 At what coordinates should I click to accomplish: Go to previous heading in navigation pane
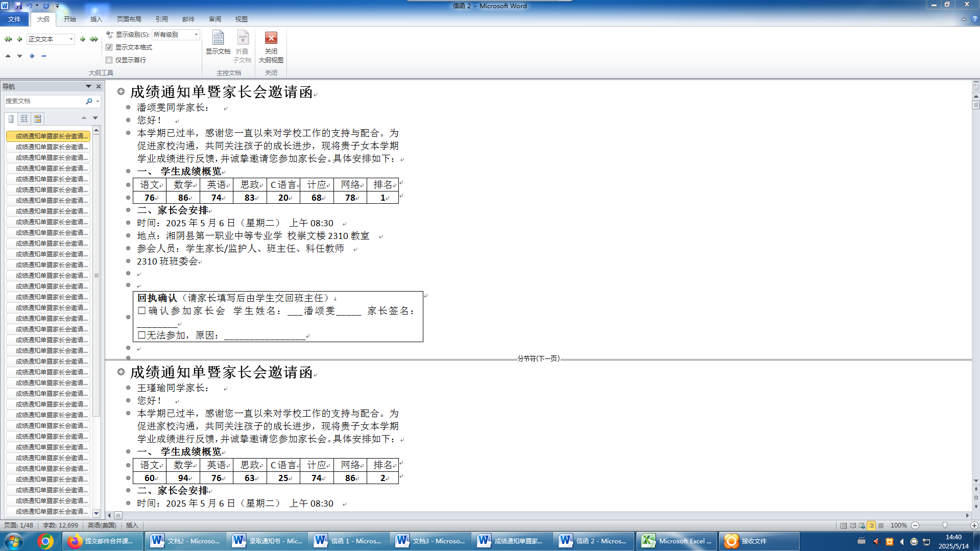pos(84,118)
